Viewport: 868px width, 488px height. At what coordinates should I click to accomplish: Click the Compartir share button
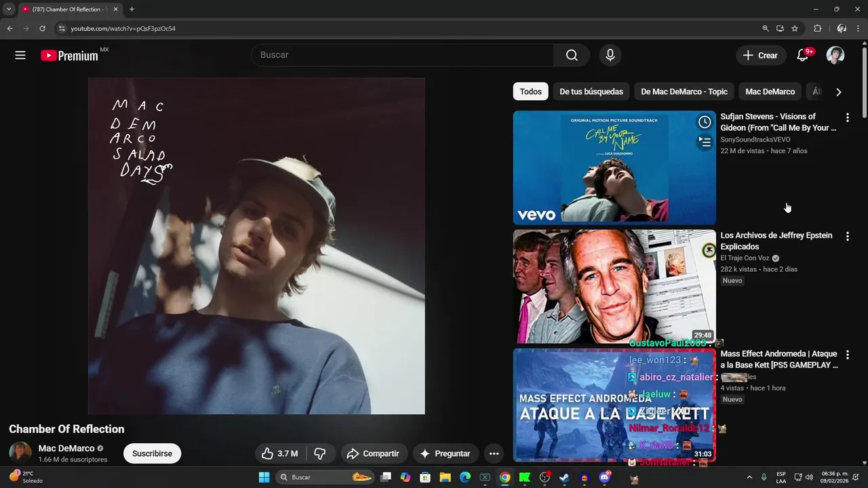(x=373, y=453)
